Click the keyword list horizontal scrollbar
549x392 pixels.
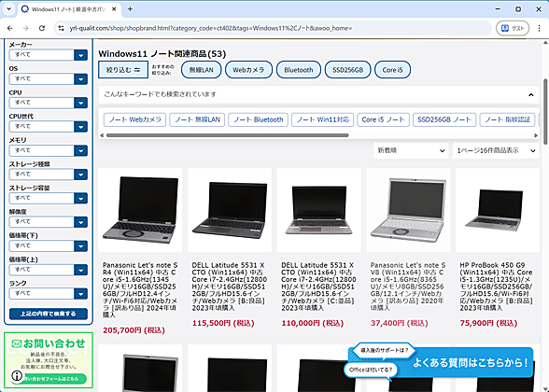click(228, 135)
